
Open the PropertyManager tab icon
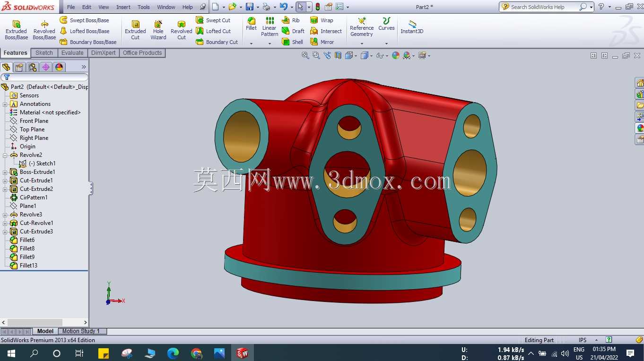pos(19,67)
